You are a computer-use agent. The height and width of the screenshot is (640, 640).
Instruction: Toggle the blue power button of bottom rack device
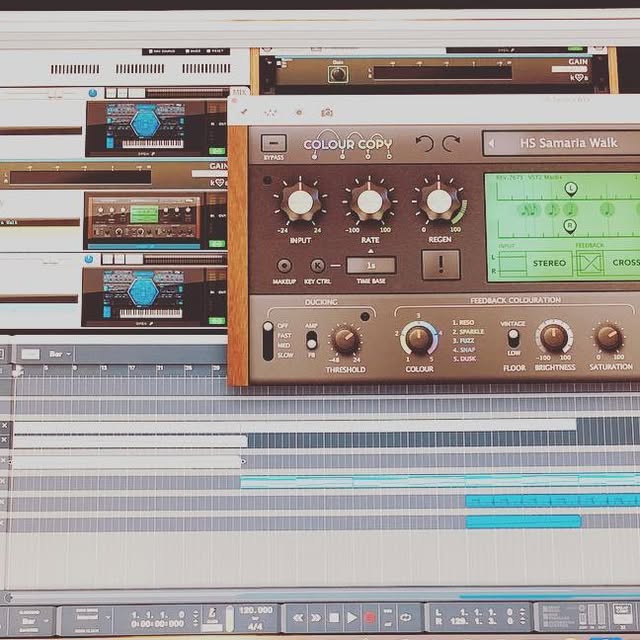pos(89,259)
